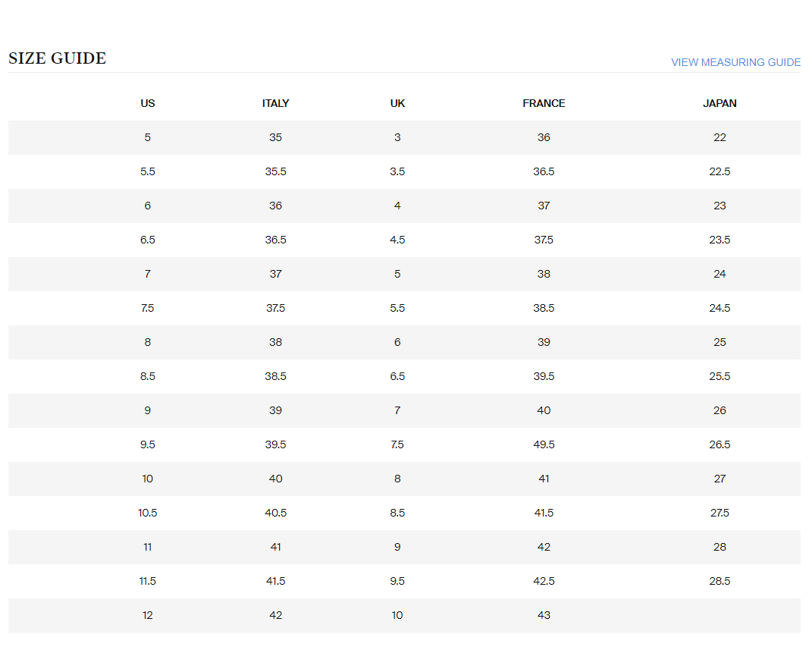Click the France column header
Image resolution: width=812 pixels, height=672 pixels.
544,103
